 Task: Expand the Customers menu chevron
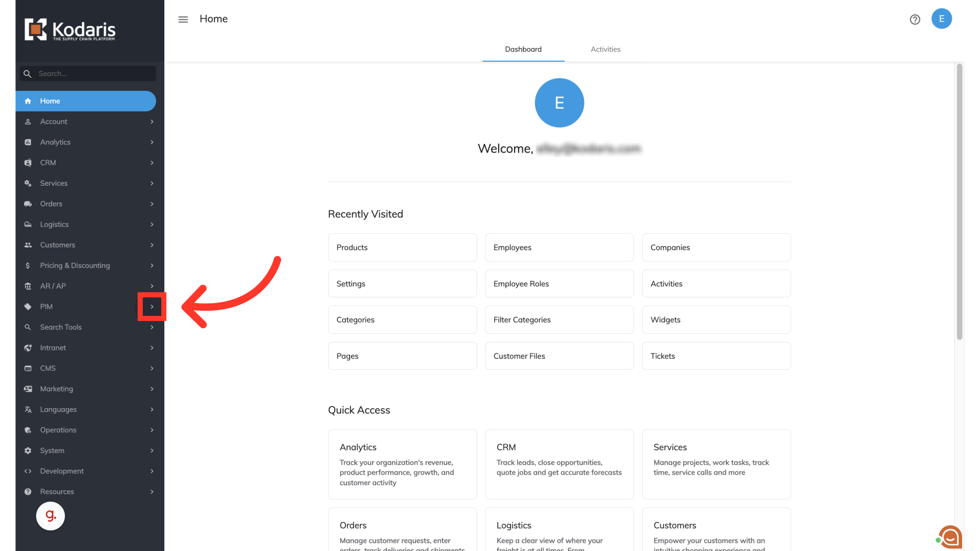click(x=152, y=245)
